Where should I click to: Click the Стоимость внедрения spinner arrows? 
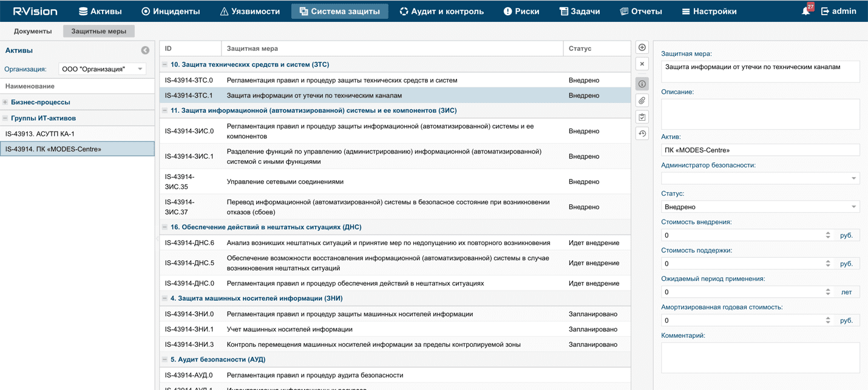point(828,235)
